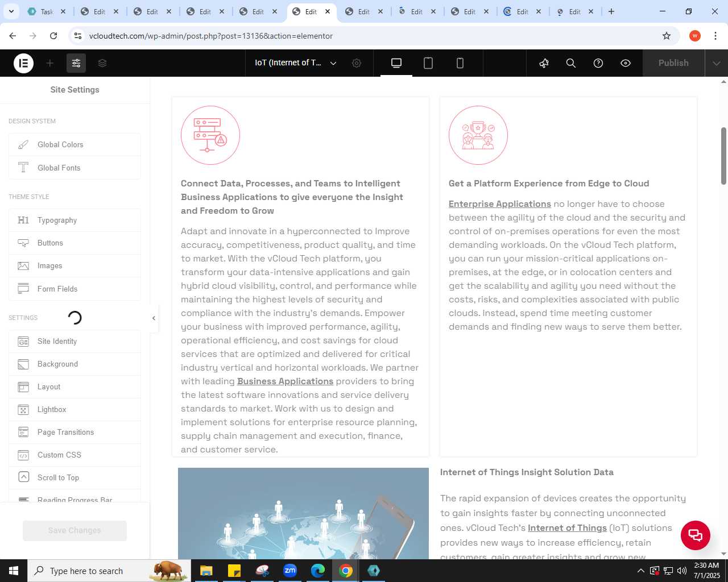728x582 pixels.
Task: Open Global Fonts settings
Action: click(75, 168)
